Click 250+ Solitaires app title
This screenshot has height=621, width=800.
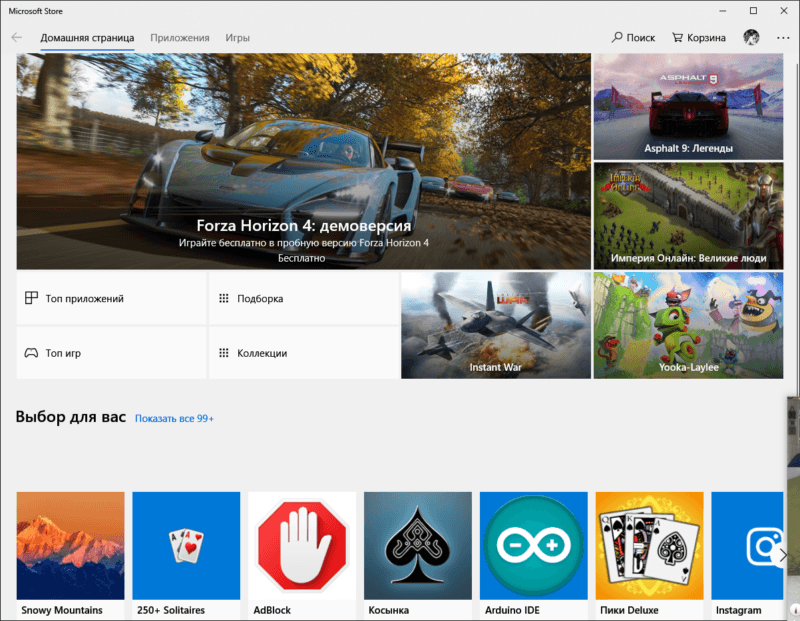[171, 610]
